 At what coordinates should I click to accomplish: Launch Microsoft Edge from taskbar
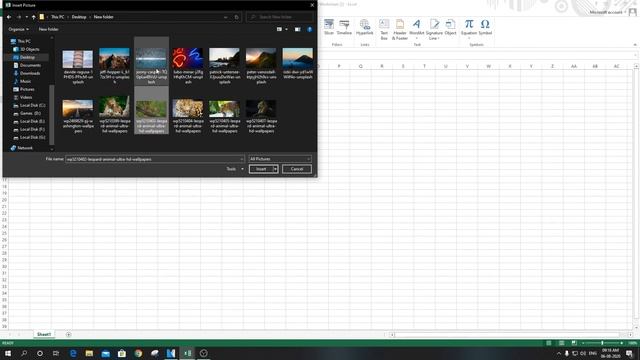(x=73, y=353)
